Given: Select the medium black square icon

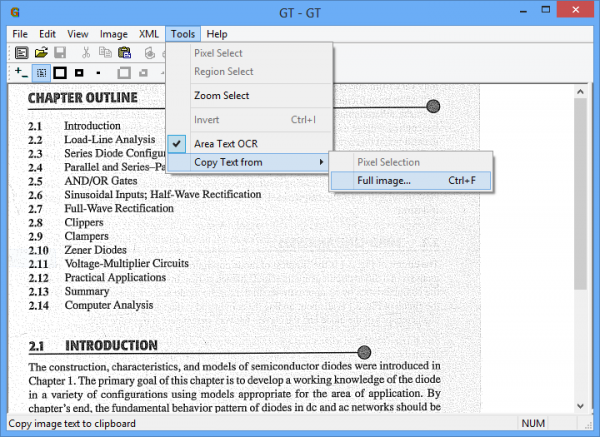Looking at the screenshot, I should click(x=79, y=73).
